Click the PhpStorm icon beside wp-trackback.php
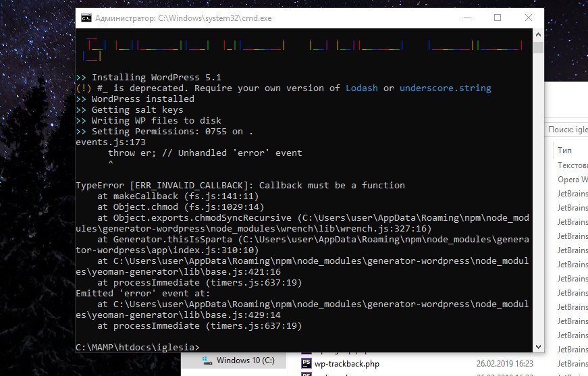This screenshot has width=588, height=376. [x=306, y=363]
